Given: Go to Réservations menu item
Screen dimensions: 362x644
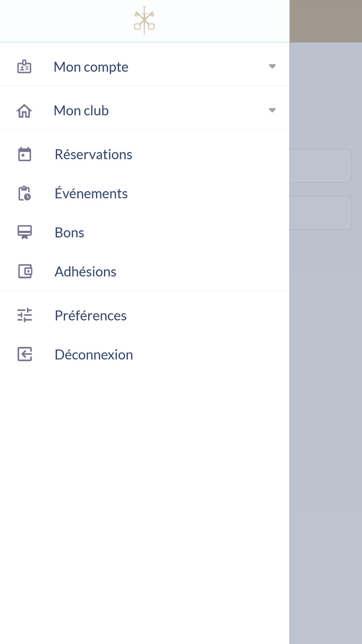Looking at the screenshot, I should [x=93, y=155].
